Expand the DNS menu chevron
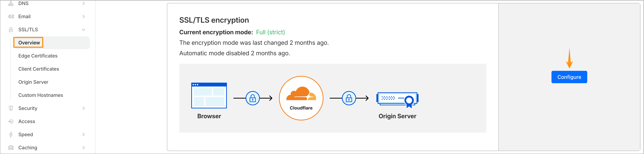The width and height of the screenshot is (644, 154). (84, 4)
